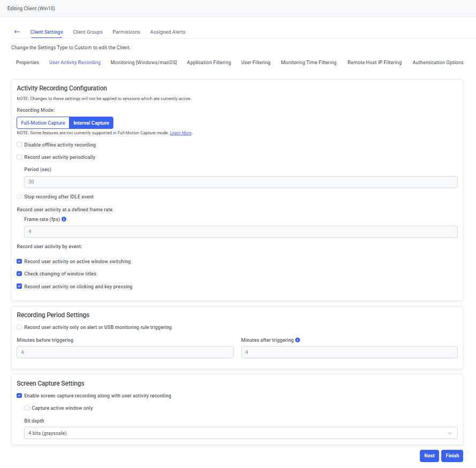Click the back arrow icon
The width and height of the screenshot is (476, 468).
click(17, 32)
